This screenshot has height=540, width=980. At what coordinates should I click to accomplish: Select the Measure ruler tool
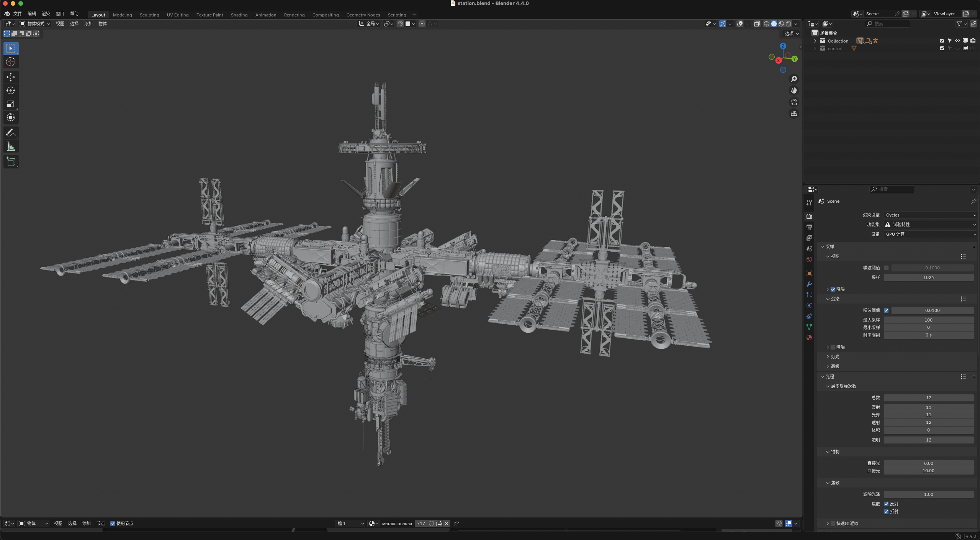(x=11, y=146)
